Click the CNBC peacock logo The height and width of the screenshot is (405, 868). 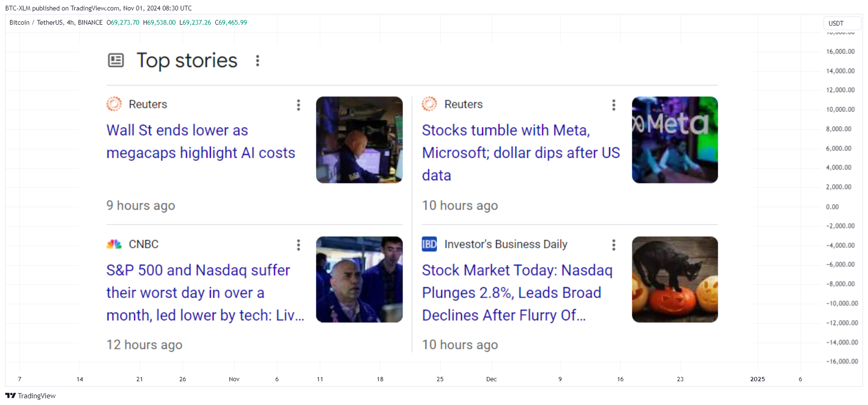114,244
